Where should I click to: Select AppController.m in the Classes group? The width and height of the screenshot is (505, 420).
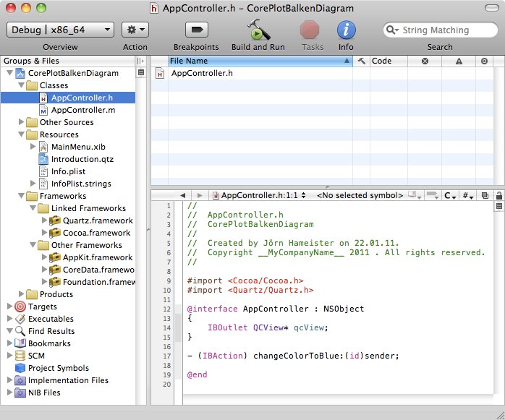[x=82, y=110]
